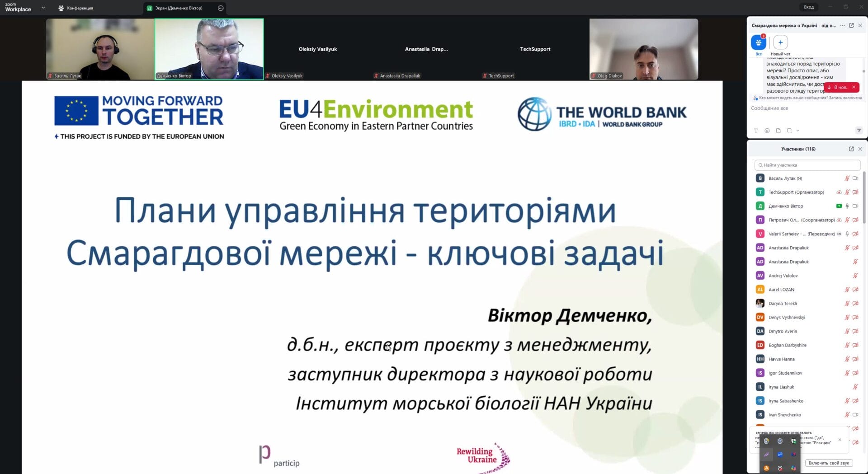Viewport: 868px width, 474px height.
Task: Click the Включить свой звук button
Action: click(829, 463)
